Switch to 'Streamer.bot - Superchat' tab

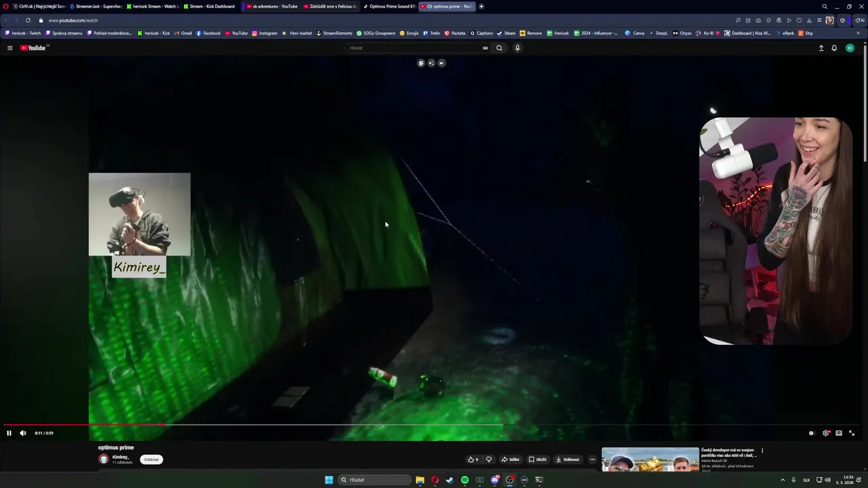(95, 6)
